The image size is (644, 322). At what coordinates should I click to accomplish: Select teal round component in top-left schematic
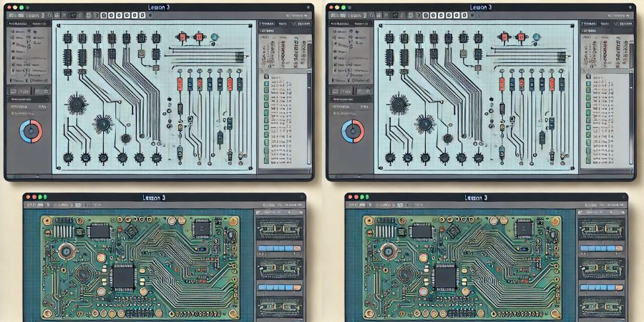pyautogui.click(x=214, y=37)
